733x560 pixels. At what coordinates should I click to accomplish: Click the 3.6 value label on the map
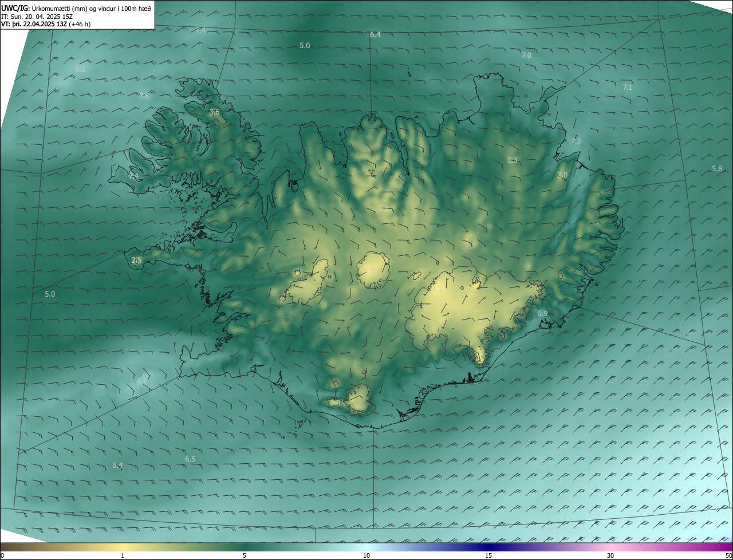click(214, 112)
